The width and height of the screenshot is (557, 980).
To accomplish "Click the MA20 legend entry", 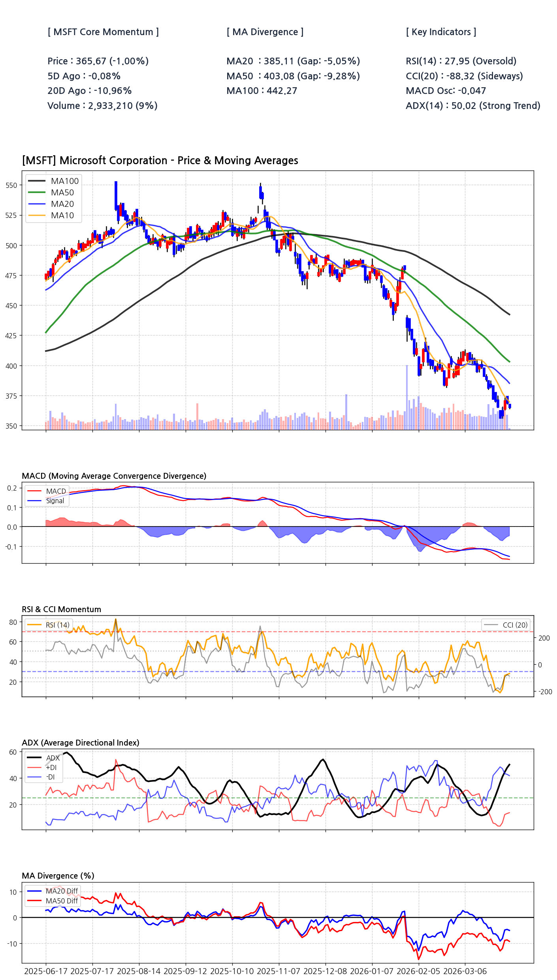I will pos(51,204).
